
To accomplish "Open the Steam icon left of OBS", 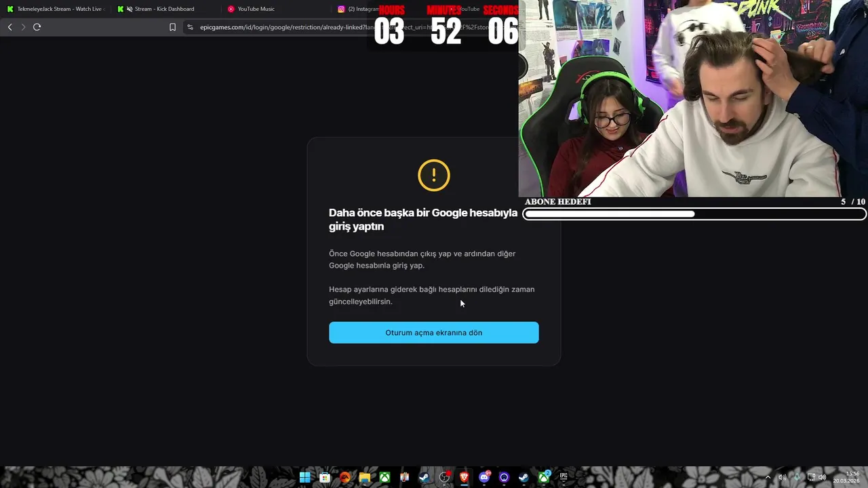I will [x=425, y=477].
